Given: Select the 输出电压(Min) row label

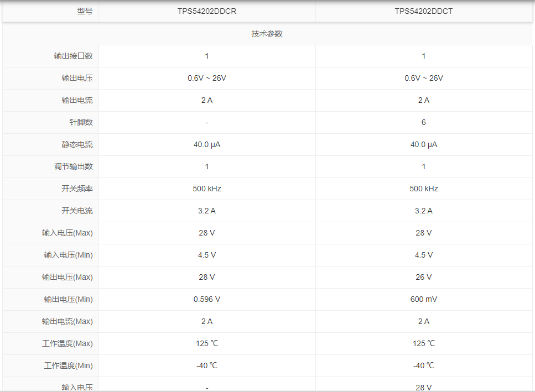Looking at the screenshot, I should (68, 299).
